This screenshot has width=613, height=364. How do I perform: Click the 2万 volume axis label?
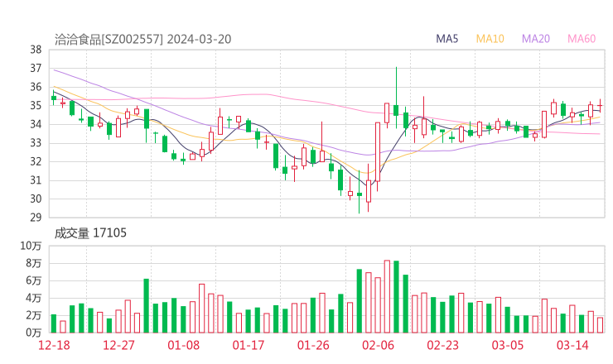(34, 315)
